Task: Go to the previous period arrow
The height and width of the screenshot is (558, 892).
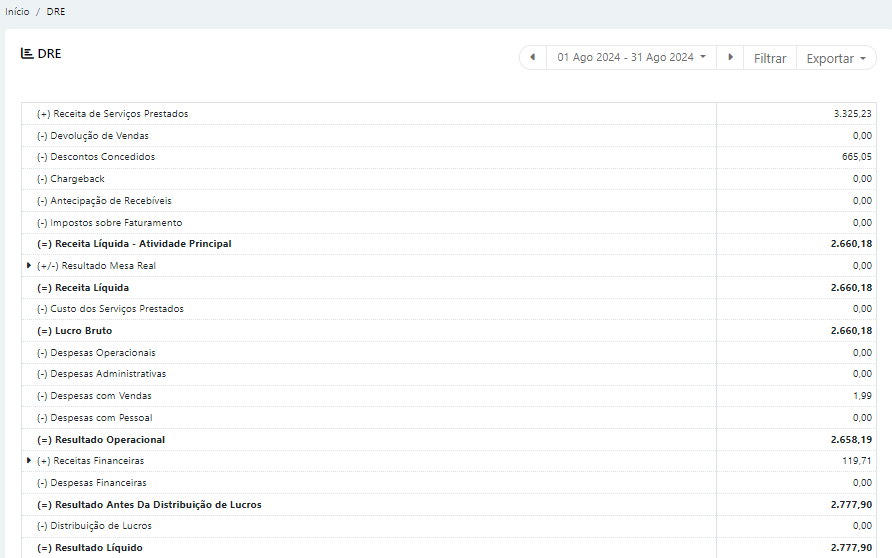Action: pos(533,58)
